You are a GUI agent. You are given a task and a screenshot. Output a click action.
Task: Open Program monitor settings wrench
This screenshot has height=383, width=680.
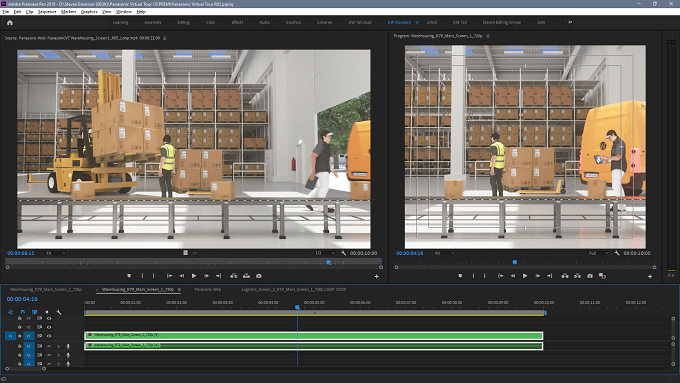(x=617, y=253)
